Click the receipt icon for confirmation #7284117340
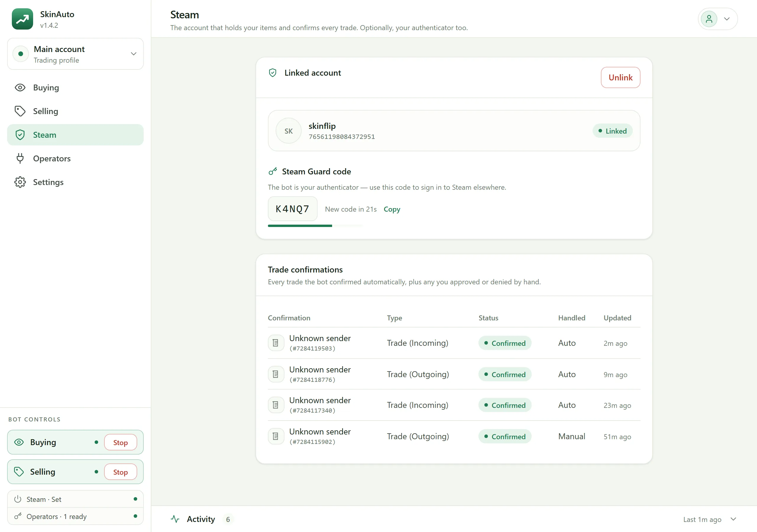This screenshot has width=757, height=532. (x=276, y=405)
